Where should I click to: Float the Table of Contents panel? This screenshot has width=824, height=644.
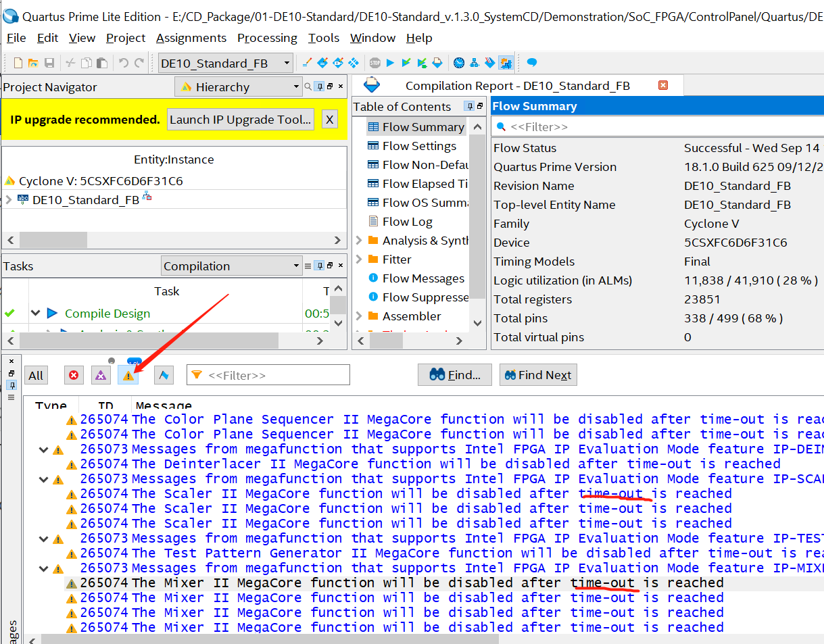(480, 106)
